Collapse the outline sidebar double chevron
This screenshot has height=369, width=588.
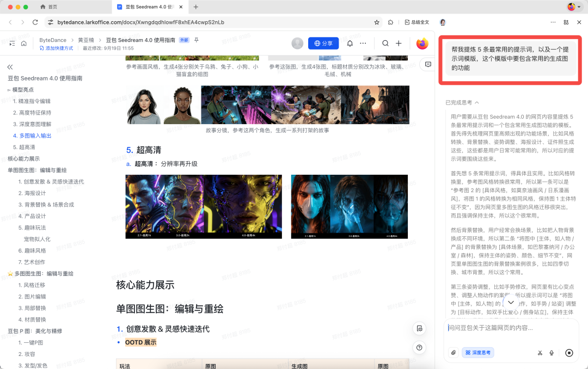[10, 67]
